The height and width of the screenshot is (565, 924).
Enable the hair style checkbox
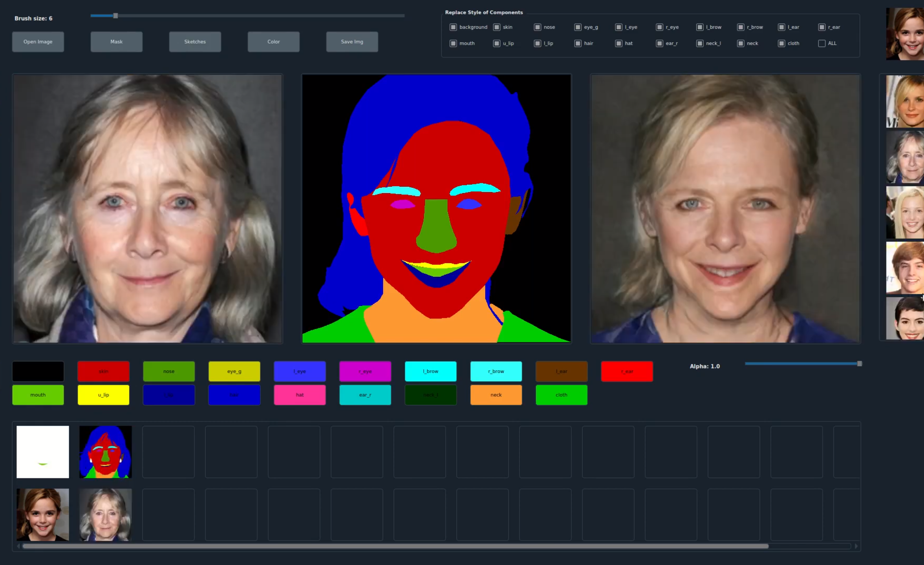pos(578,43)
